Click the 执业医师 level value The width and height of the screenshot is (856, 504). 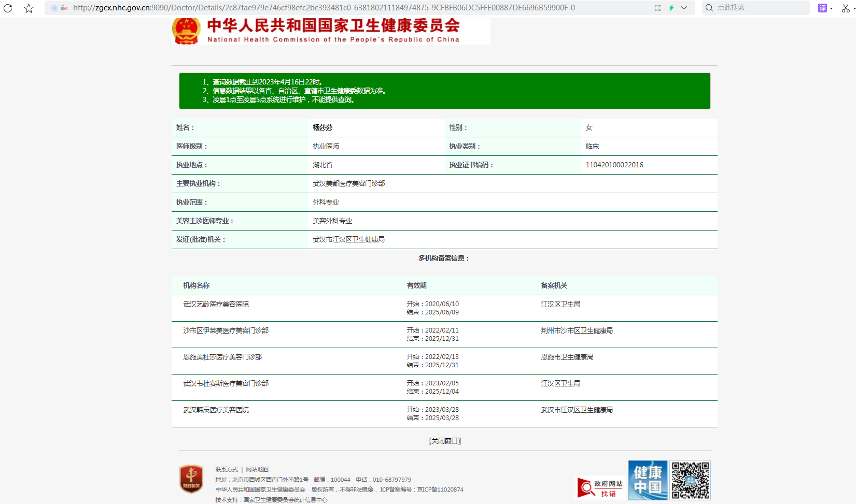(326, 146)
